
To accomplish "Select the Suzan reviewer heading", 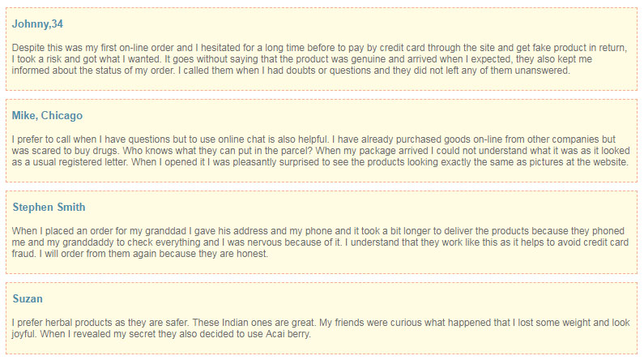I will tap(28, 298).
